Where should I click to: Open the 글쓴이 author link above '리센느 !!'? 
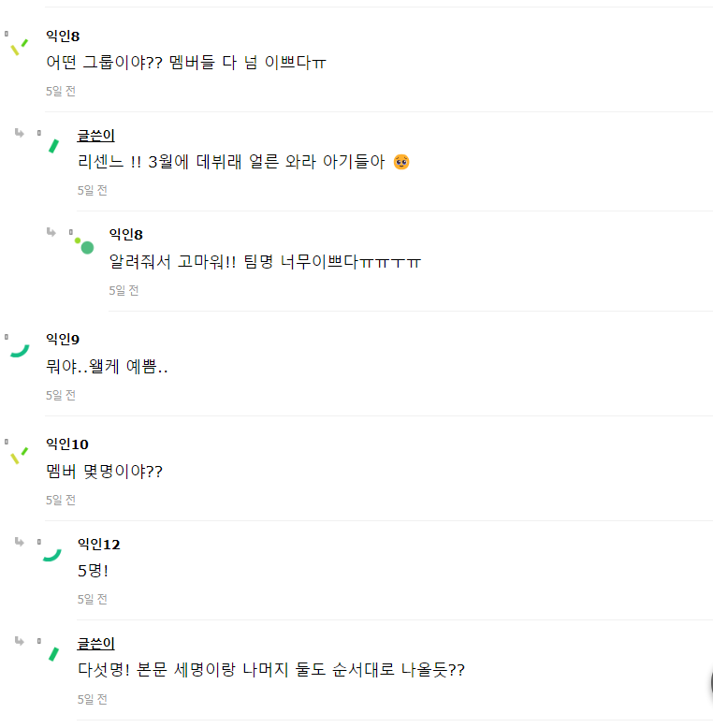tap(95, 136)
